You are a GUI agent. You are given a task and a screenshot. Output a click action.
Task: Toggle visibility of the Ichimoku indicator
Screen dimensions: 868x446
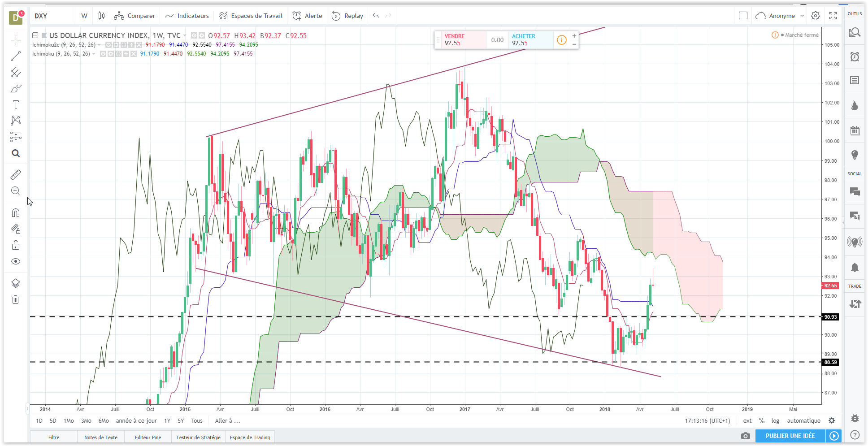[103, 54]
